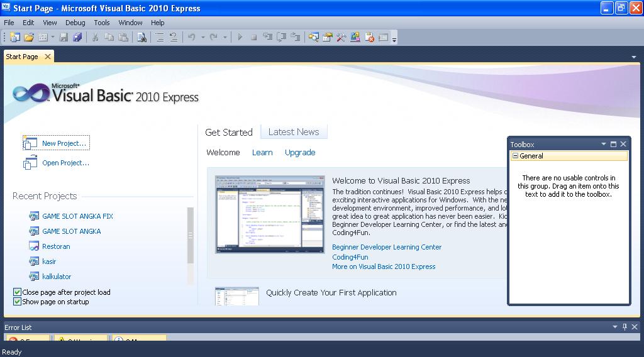Toggle Show page on startup checkbox
Viewport: 644px width, 357px height.
coord(17,302)
